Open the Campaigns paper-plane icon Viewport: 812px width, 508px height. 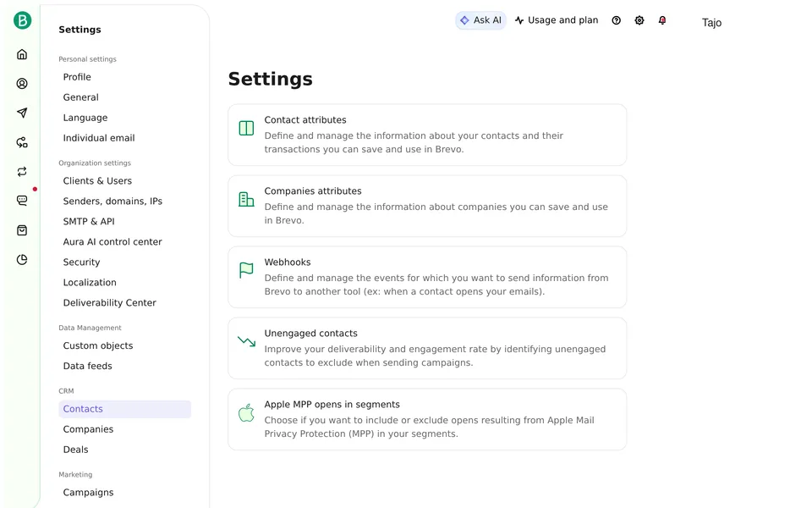coord(22,113)
